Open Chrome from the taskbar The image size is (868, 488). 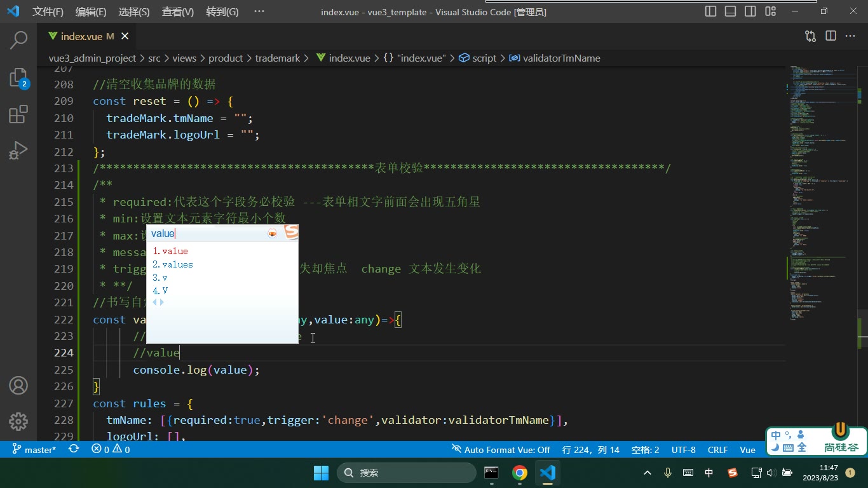520,473
